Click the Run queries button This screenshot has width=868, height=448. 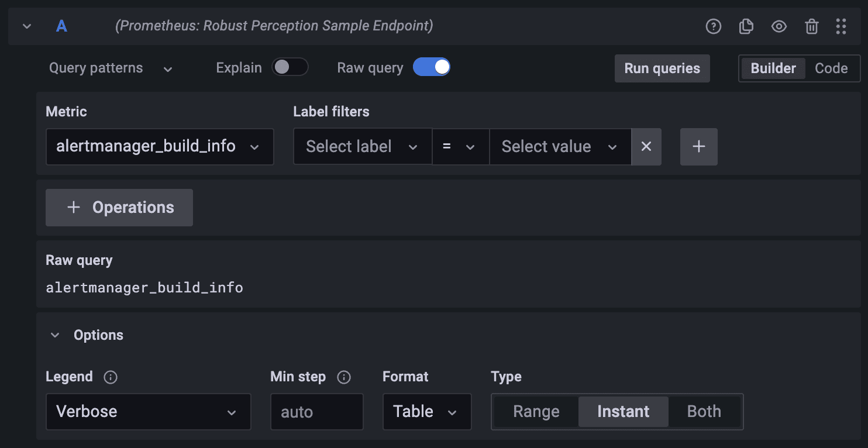click(x=662, y=68)
